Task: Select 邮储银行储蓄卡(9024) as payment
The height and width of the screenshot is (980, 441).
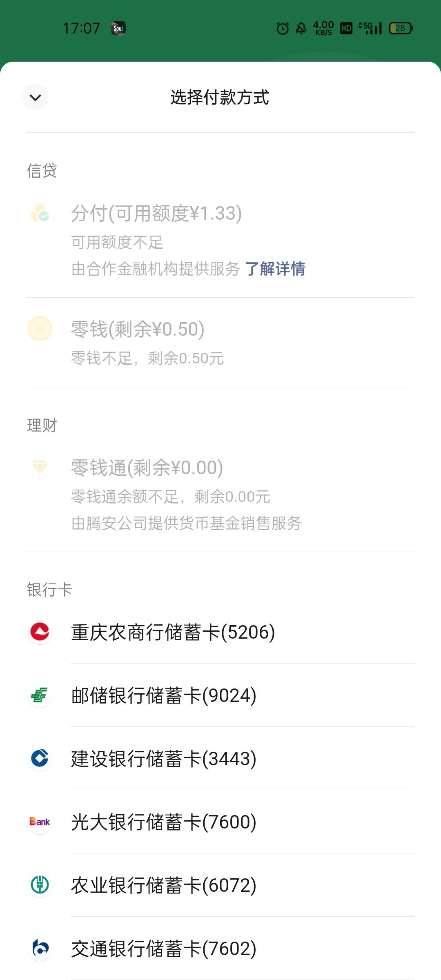Action: [164, 695]
